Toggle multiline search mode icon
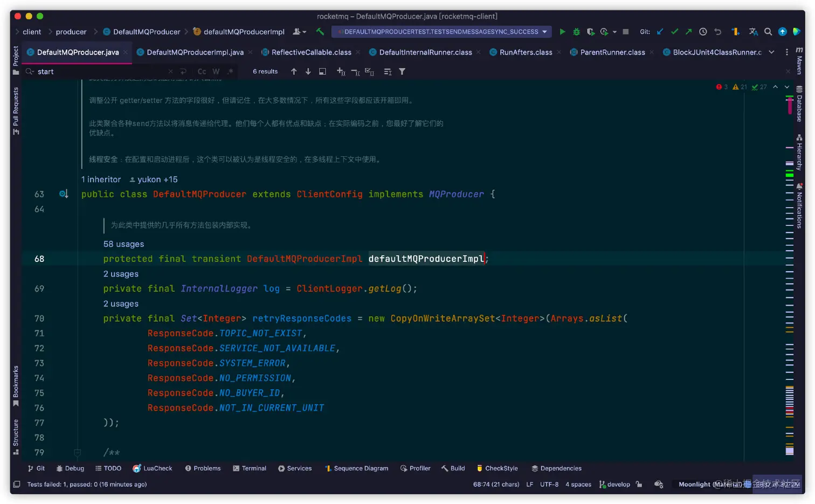The height and width of the screenshot is (504, 815). click(388, 71)
